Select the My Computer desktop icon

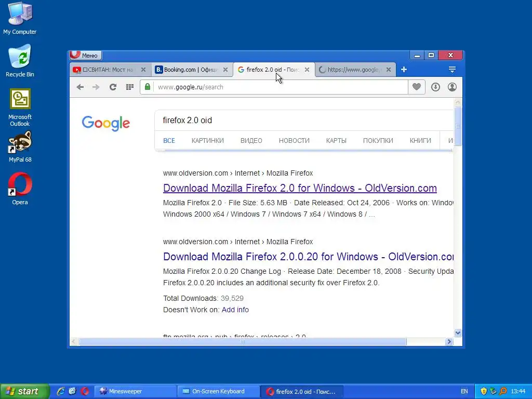coord(20,18)
